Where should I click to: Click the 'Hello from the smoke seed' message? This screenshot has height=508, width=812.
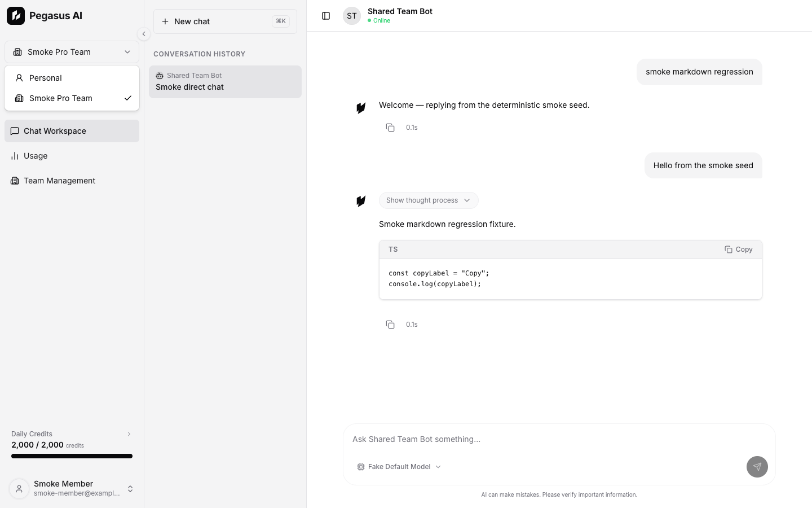pos(703,165)
